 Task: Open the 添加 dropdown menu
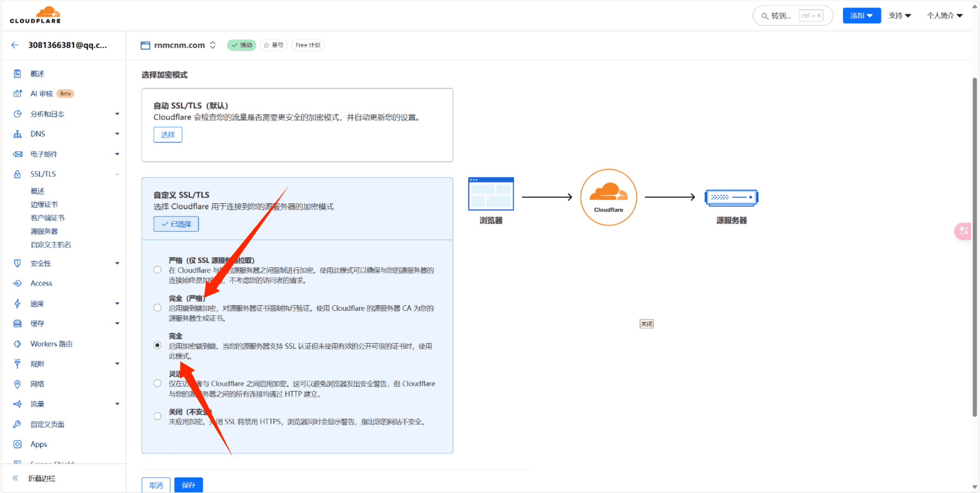click(861, 15)
